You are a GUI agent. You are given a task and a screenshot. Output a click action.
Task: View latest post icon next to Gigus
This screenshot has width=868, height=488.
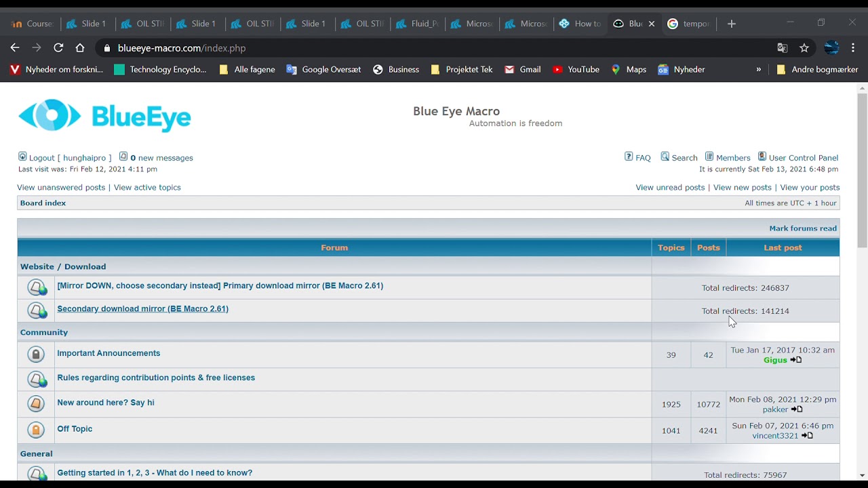point(796,360)
